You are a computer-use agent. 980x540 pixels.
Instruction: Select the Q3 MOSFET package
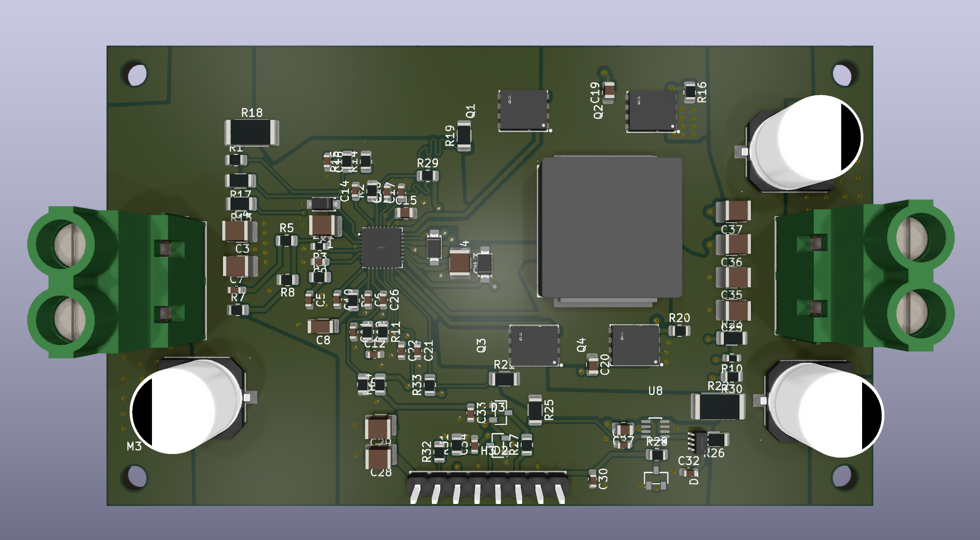tap(535, 346)
